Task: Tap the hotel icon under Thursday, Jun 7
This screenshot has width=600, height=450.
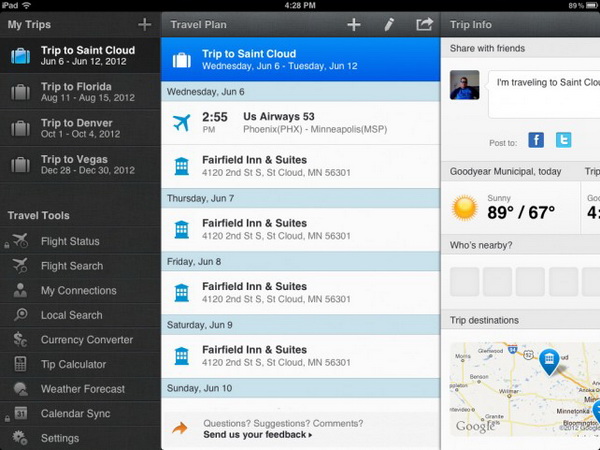Action: [181, 230]
